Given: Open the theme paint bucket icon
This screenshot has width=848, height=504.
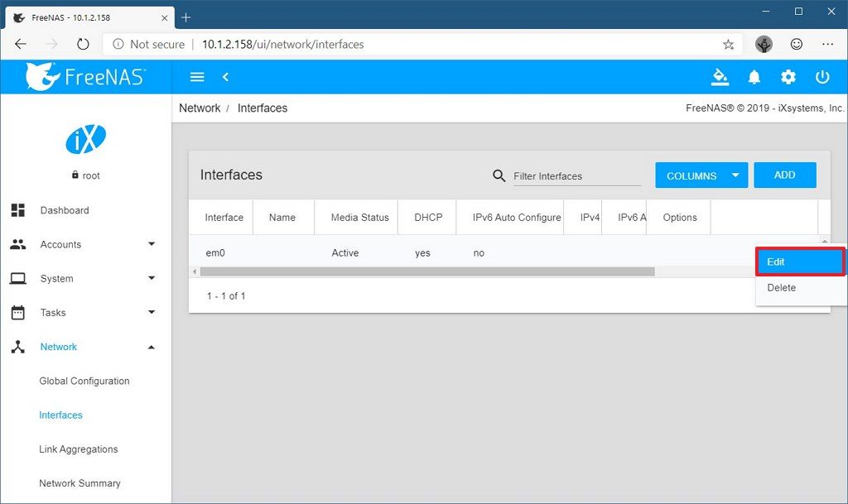Looking at the screenshot, I should coord(720,77).
